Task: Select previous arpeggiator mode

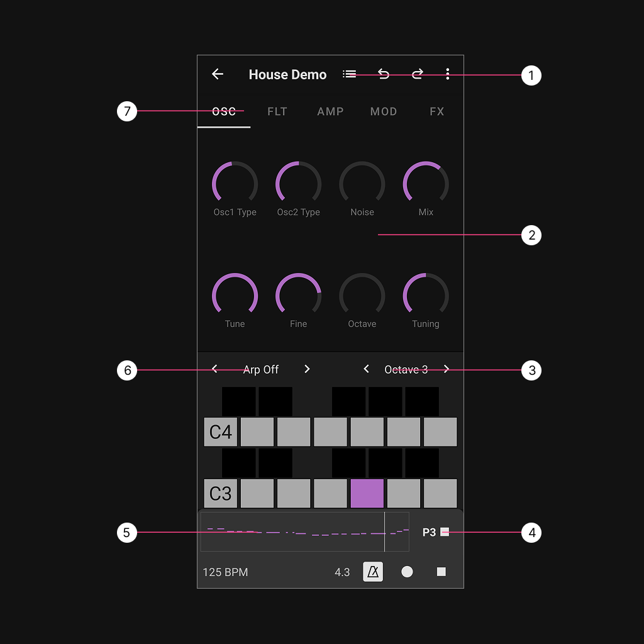Action: [x=215, y=369]
